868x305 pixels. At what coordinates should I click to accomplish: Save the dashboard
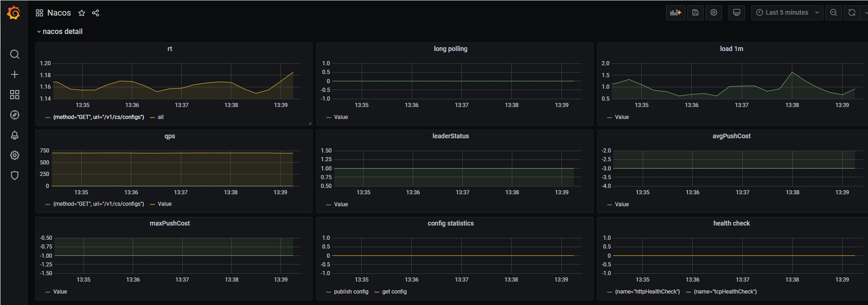(695, 13)
